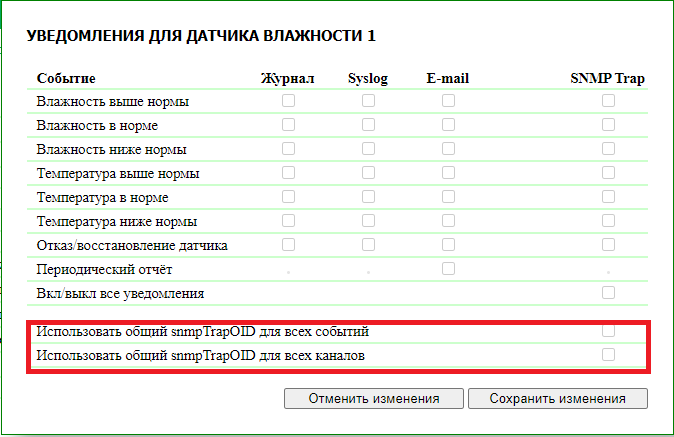Check E-mail for Температура в норме
The width and height of the screenshot is (674, 437).
(448, 197)
